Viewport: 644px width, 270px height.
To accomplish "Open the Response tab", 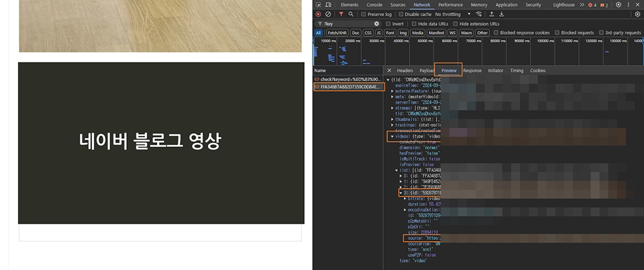I will (x=472, y=71).
